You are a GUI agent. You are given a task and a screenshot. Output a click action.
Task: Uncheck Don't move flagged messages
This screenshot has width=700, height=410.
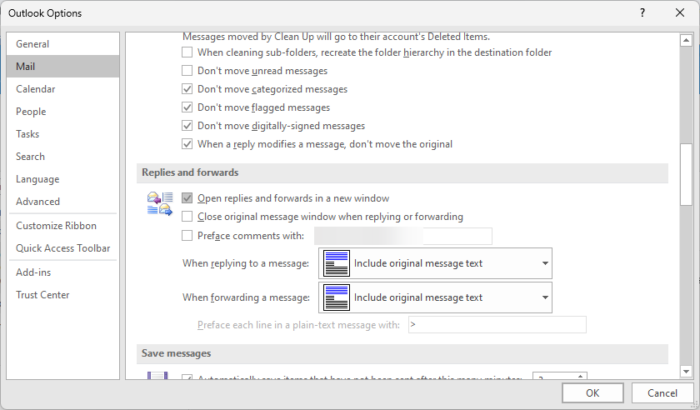click(187, 107)
